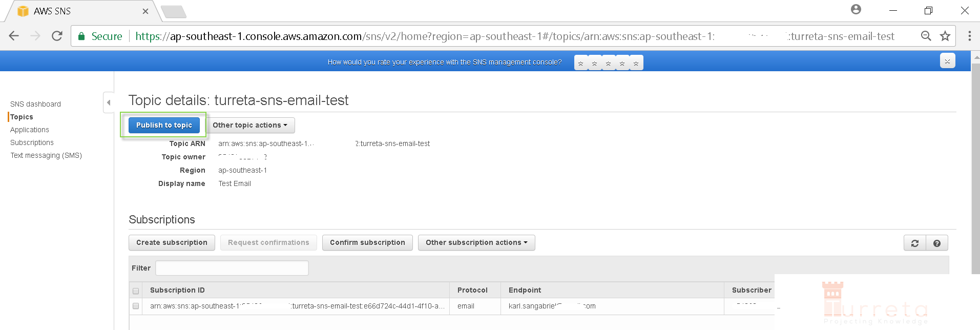Viewport: 980px width, 330px height.
Task: Collapse the left navigation sidebar
Action: click(108, 102)
